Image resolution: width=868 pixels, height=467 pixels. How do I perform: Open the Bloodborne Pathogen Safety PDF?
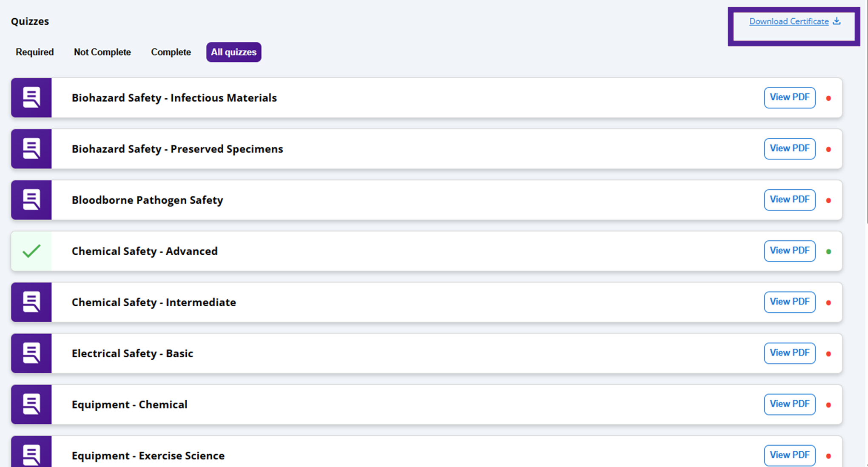789,199
